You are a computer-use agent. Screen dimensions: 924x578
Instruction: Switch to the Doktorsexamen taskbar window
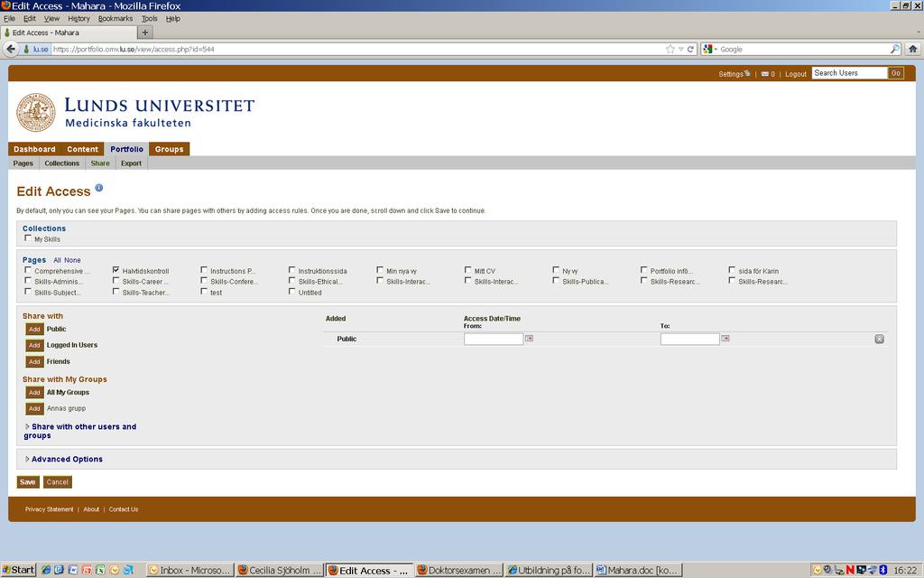pyautogui.click(x=459, y=571)
